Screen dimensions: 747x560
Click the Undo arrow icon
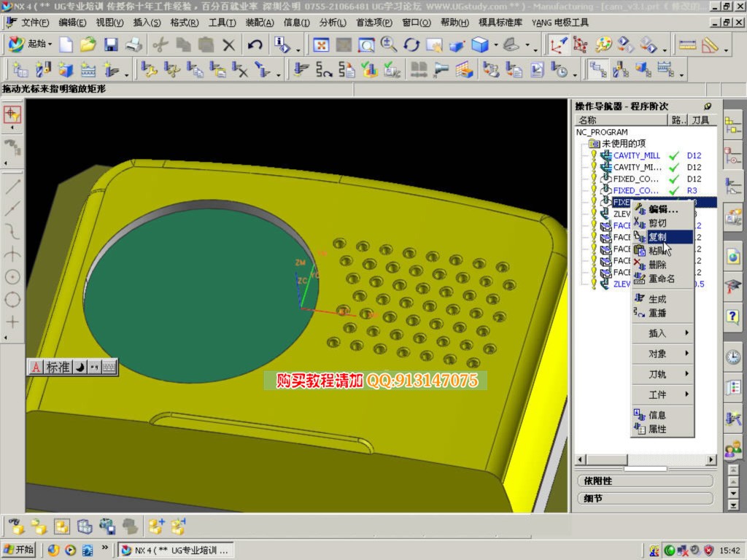(255, 45)
